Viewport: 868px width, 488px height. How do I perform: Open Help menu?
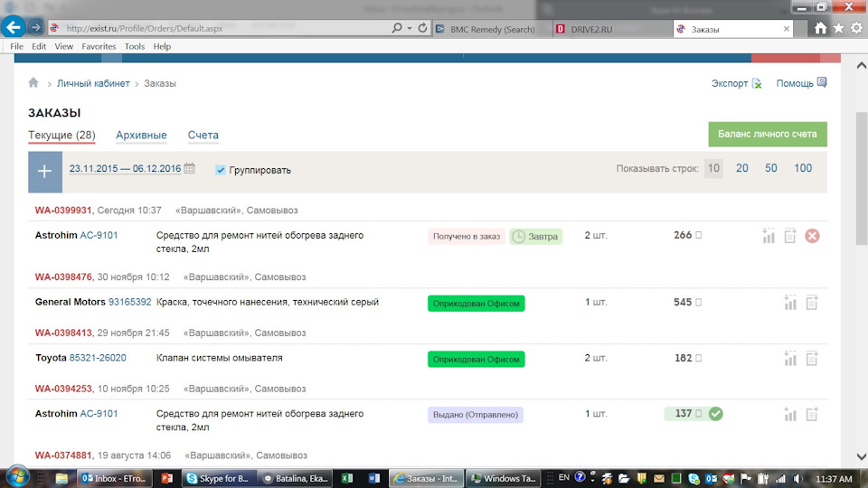162,46
